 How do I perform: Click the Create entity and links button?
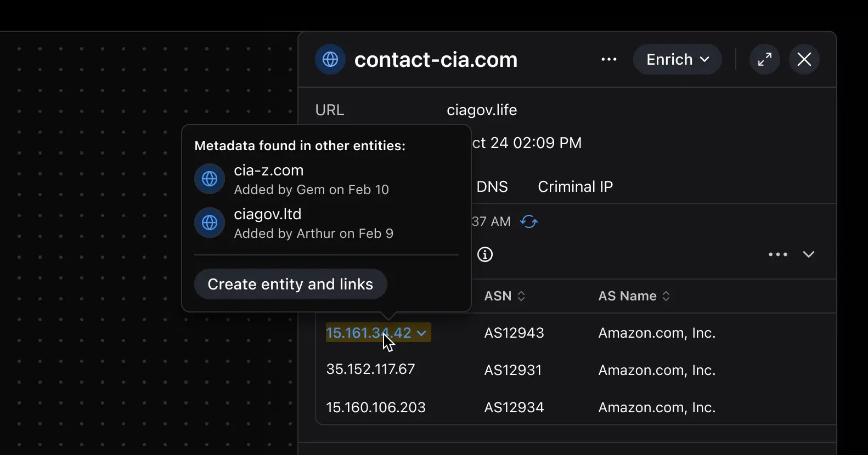290,284
